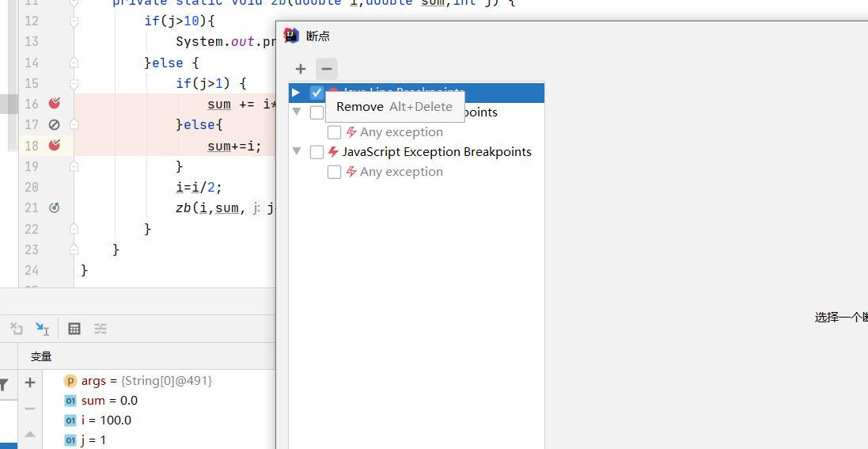Toggle the JavaScript Exception Breakpoints checkbox

(316, 152)
